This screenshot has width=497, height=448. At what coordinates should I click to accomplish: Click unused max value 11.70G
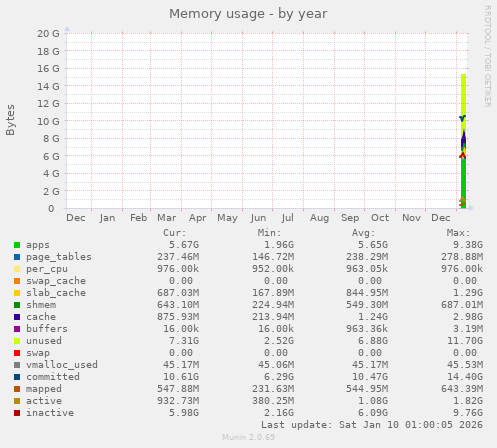465,341
